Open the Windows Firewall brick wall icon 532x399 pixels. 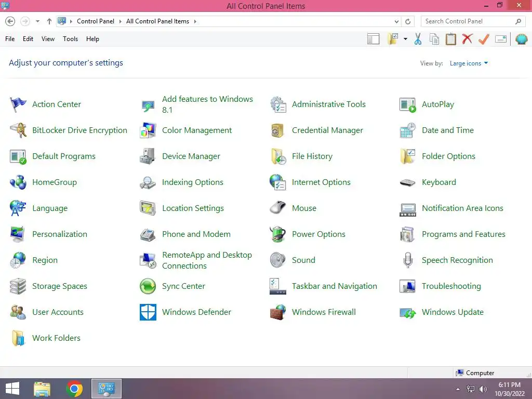coord(278,312)
